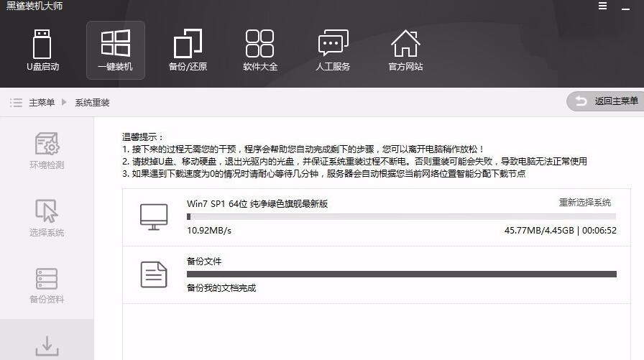The height and width of the screenshot is (360, 644).
Task: Minimize the 黑鲨装机大师 window
Action: [x=625, y=8]
